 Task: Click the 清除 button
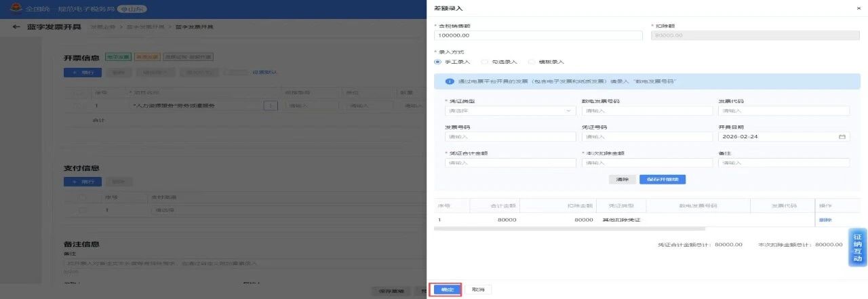622,180
